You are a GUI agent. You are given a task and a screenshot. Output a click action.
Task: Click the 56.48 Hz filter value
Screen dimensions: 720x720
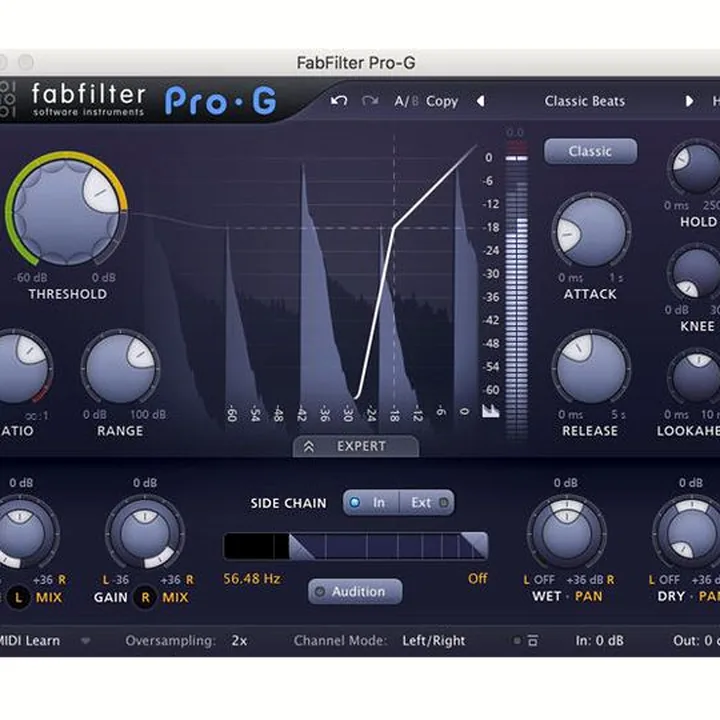point(252,579)
